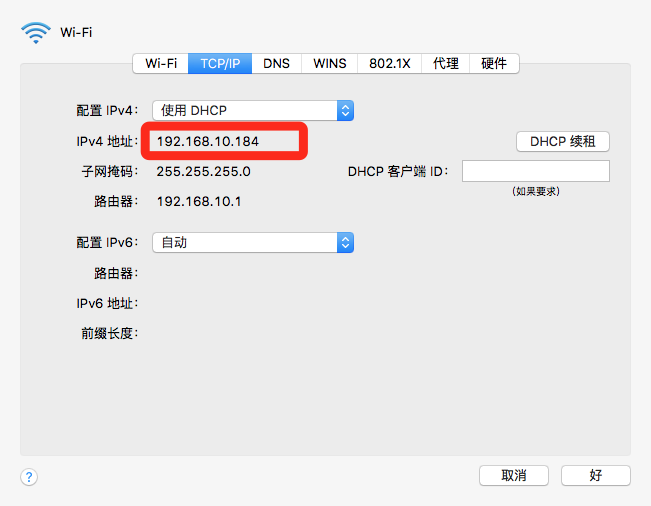Open help with the question mark icon
651x506 pixels.
[x=29, y=477]
